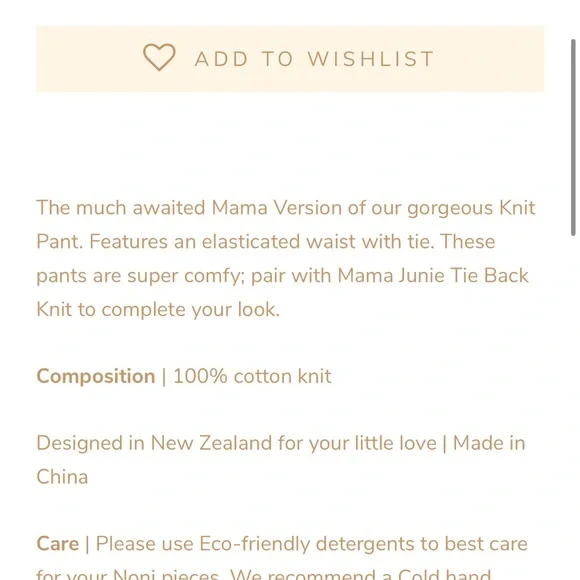Click the '100% cotton knit' text
This screenshot has width=580, height=580.
(252, 377)
